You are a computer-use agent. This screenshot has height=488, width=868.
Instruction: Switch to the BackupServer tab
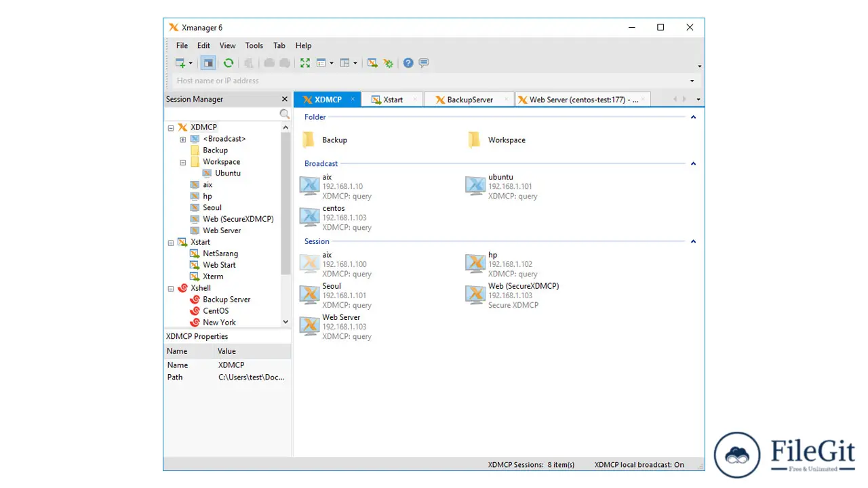[470, 100]
